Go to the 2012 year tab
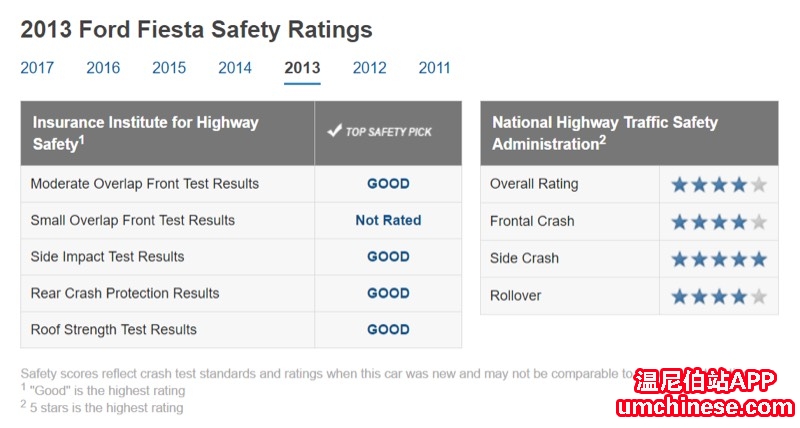800x428 pixels. click(369, 68)
